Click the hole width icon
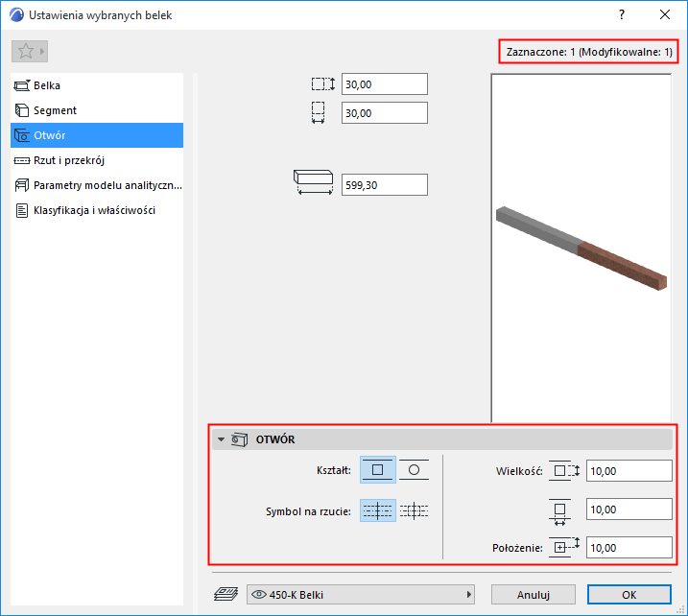688x616 pixels. pyautogui.click(x=559, y=512)
